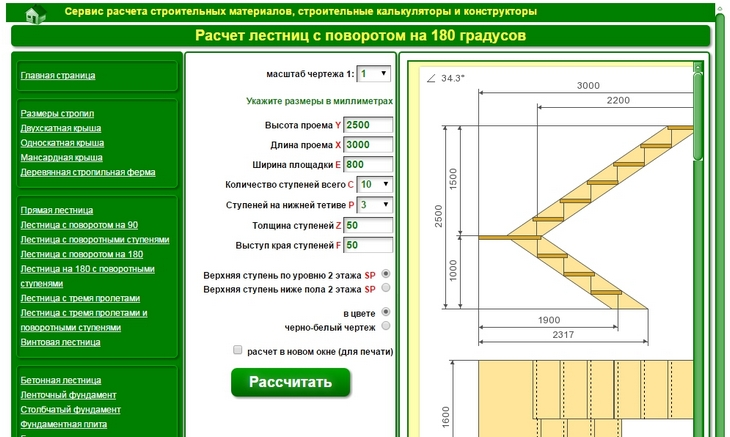This screenshot has width=730, height=437.
Task: Open 'Главная страница' link
Action: [58, 75]
